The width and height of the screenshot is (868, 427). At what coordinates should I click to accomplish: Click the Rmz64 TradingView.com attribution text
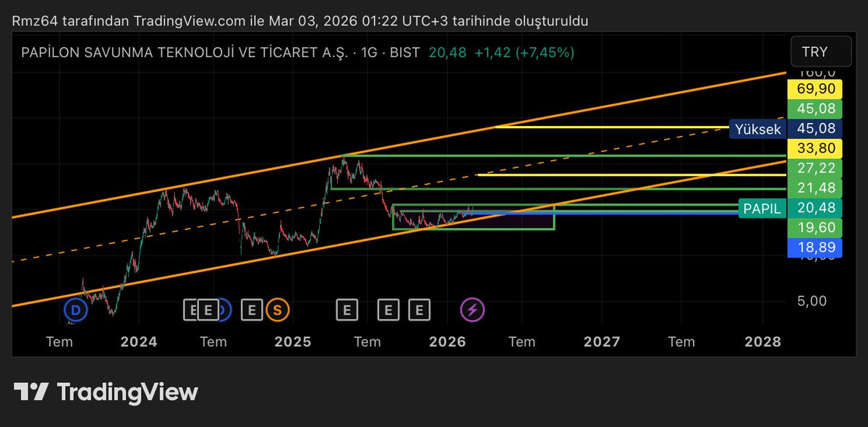[x=300, y=21]
